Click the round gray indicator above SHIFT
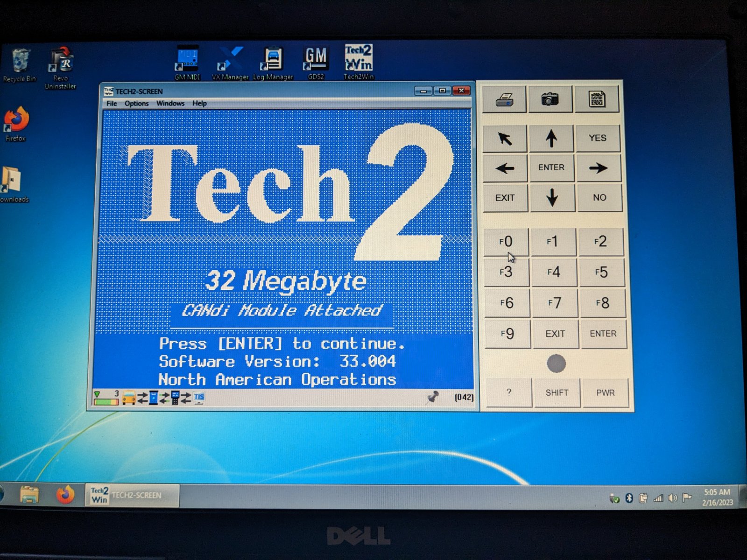 point(556,364)
